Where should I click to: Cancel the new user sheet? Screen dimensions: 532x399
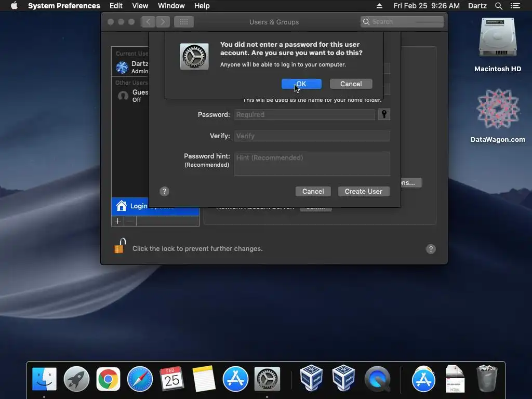[313, 191]
